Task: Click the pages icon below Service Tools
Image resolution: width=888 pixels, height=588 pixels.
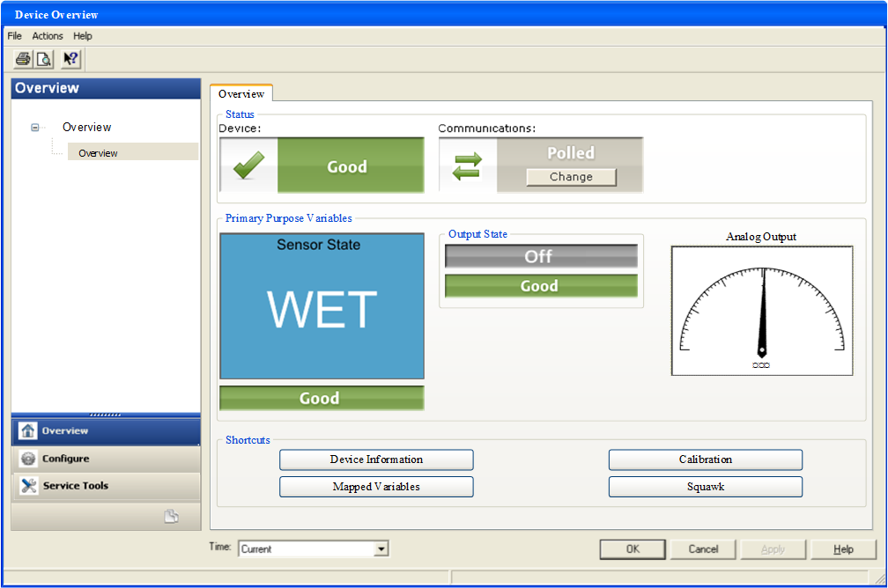Action: point(172,517)
